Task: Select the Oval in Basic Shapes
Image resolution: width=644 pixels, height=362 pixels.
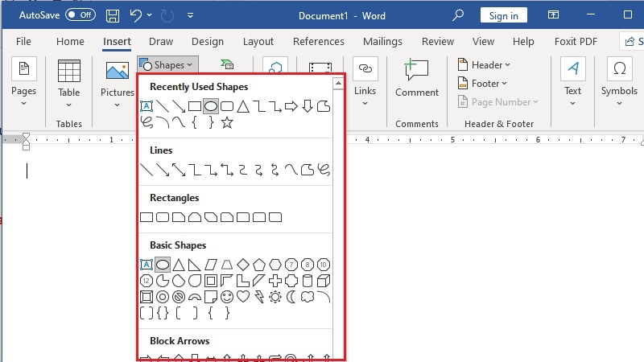Action: click(x=163, y=265)
